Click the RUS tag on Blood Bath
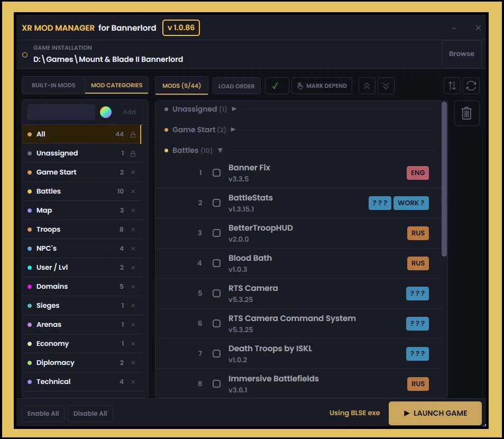This screenshot has height=439, width=504. 418,263
